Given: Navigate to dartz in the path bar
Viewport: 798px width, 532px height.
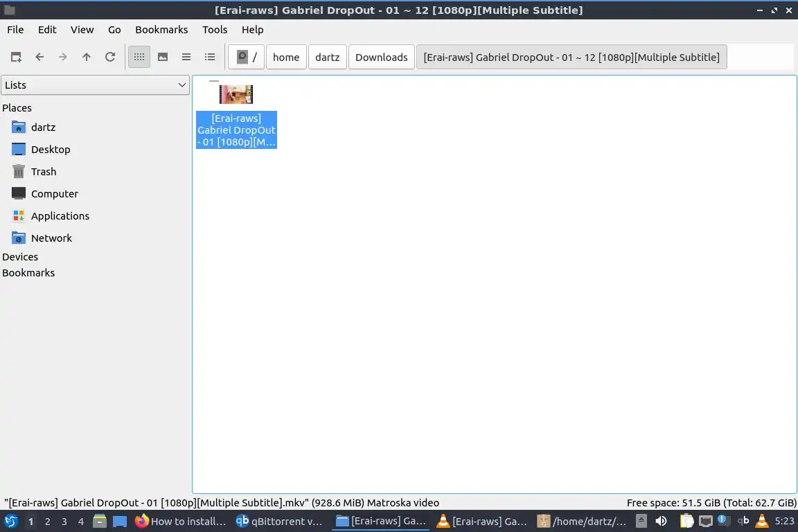Looking at the screenshot, I should click(x=327, y=57).
